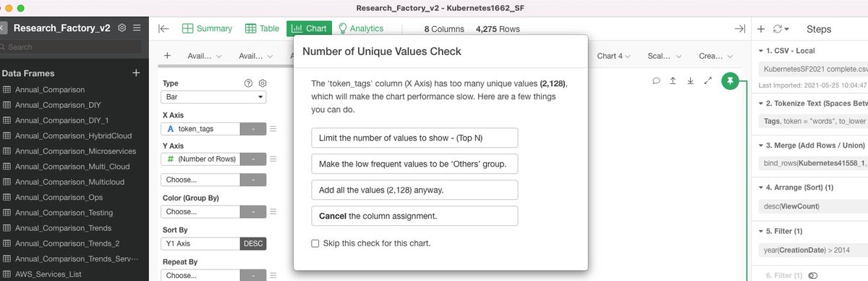Open Y Axis hamburger menu for Number of Rows
The image size is (868, 281).
273,159
